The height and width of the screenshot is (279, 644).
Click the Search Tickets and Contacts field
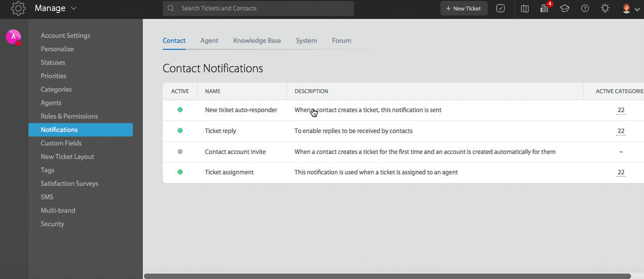[258, 8]
